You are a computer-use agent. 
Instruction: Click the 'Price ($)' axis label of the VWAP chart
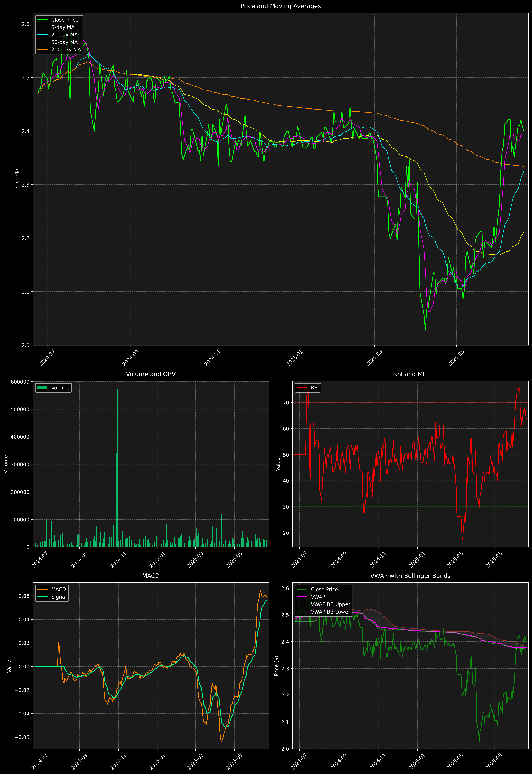point(276,666)
